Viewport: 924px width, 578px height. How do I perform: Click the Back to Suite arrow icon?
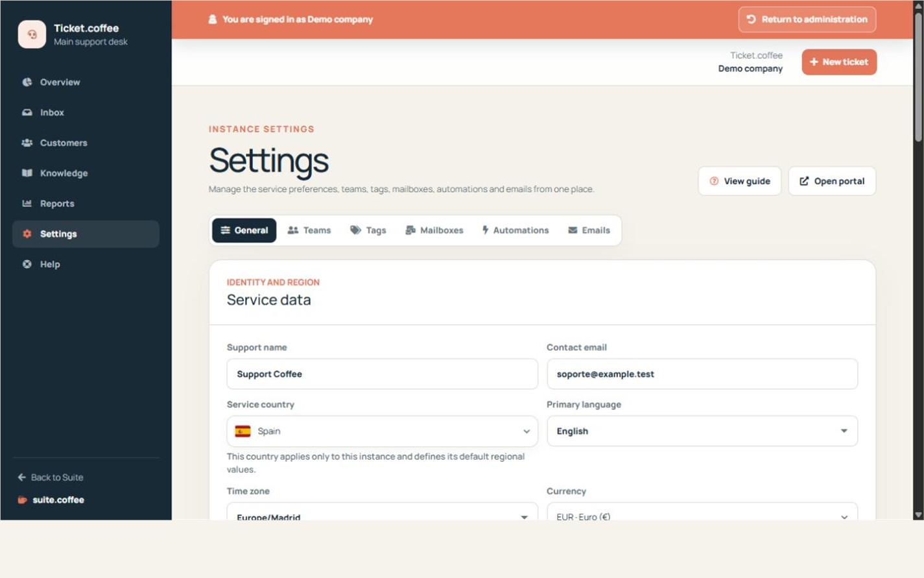(x=22, y=477)
